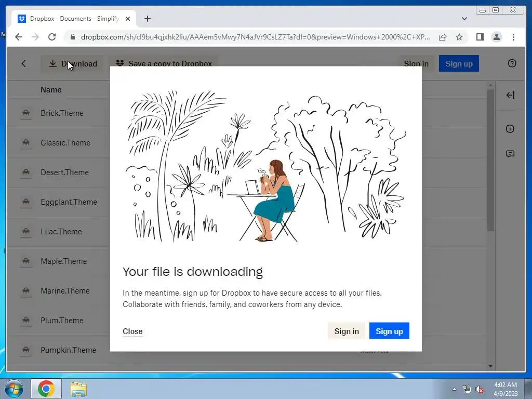
Task: Click the Download button in toolbar
Action: pyautogui.click(x=73, y=64)
